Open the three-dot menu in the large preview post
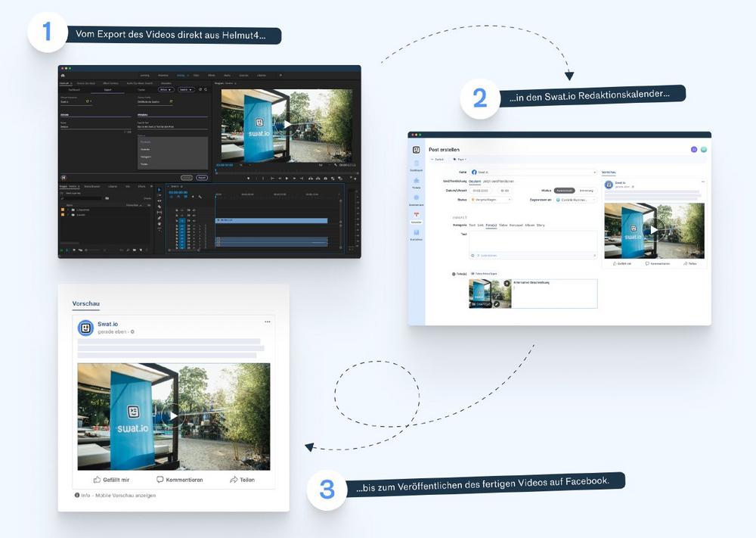756x538 pixels. pyautogui.click(x=268, y=322)
